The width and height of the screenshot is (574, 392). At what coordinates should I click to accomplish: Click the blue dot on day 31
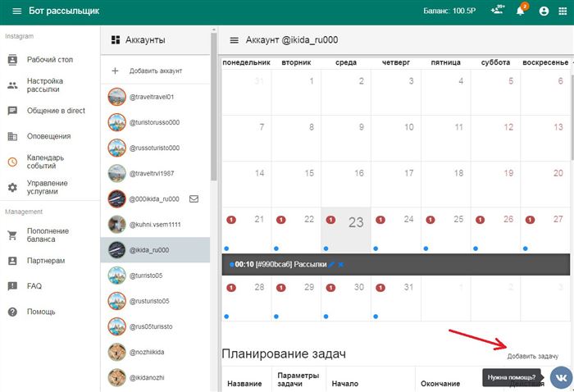[x=376, y=317]
